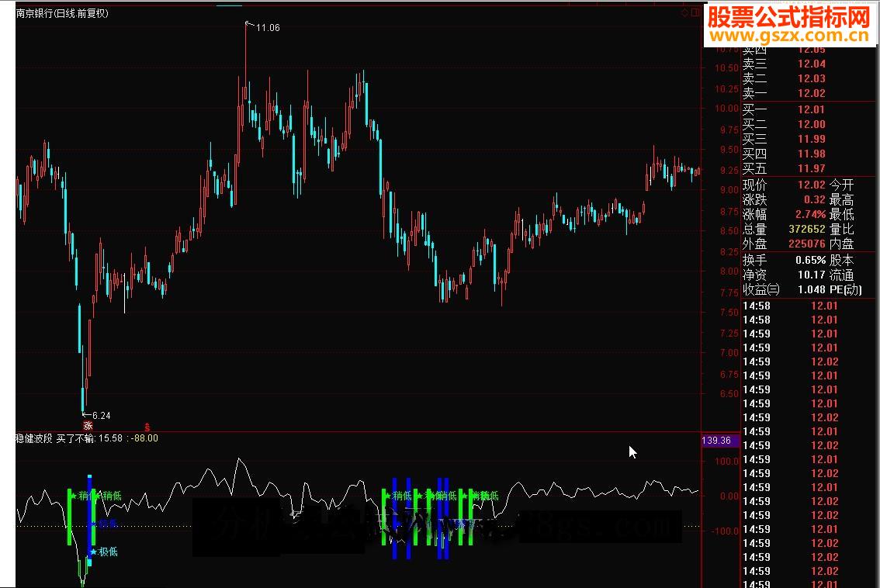Viewport: 880px width, 588px height.
Task: Click the 最高 label
Action: point(842,199)
